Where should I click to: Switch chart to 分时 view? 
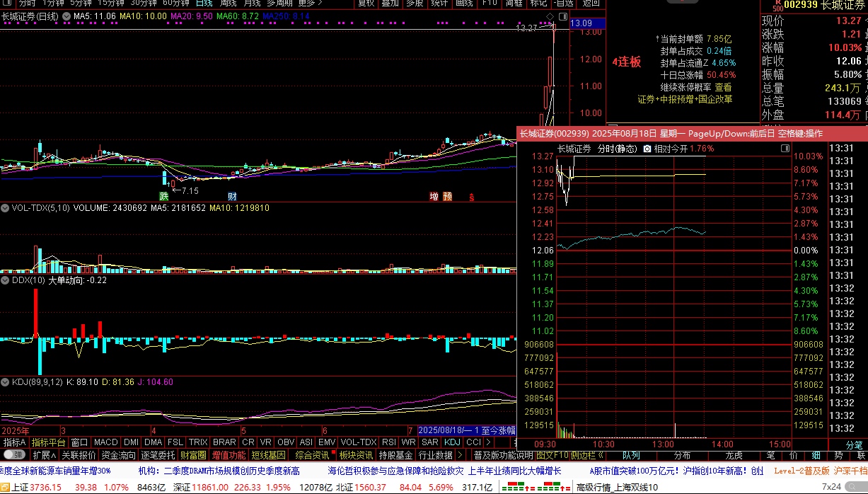[28, 4]
